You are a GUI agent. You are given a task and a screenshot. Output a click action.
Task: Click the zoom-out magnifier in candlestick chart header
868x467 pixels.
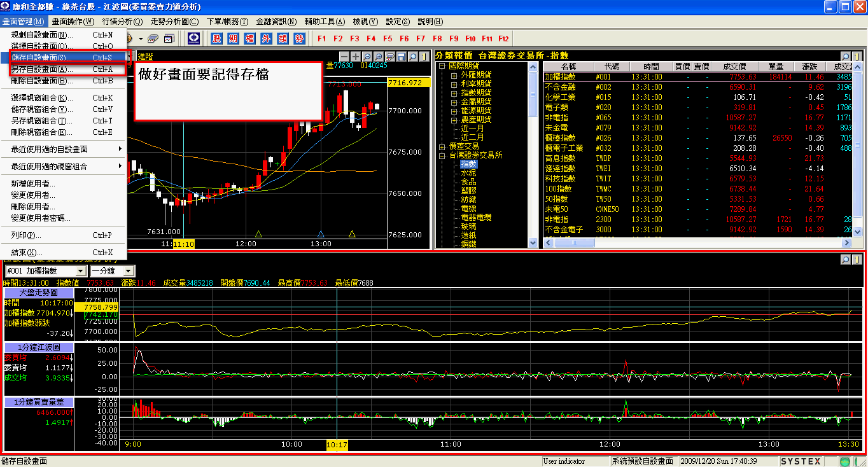(x=367, y=57)
